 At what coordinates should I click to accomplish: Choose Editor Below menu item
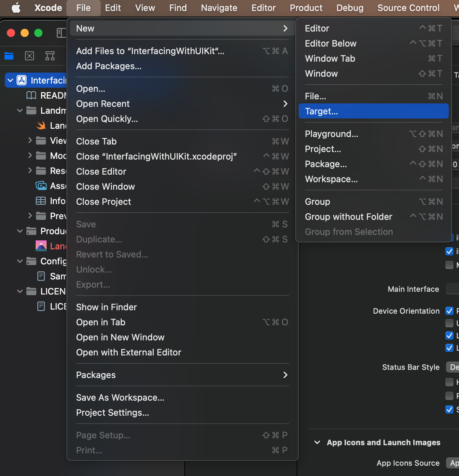pos(373,43)
